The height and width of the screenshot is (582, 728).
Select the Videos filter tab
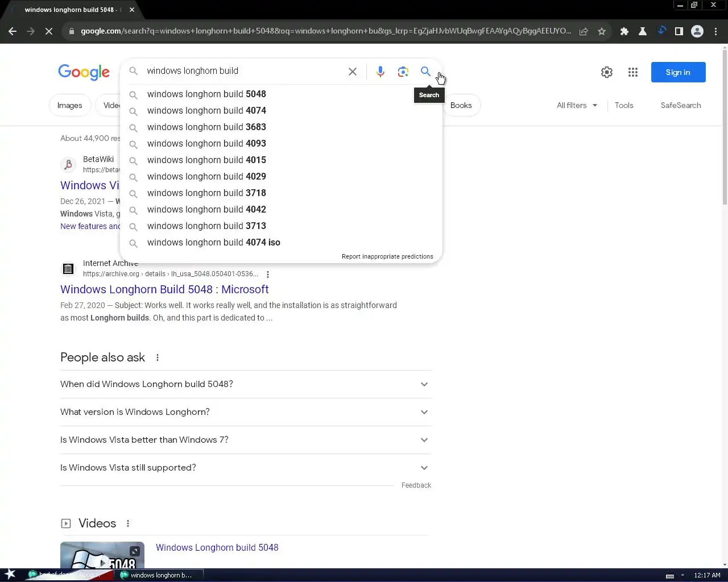pyautogui.click(x=108, y=106)
